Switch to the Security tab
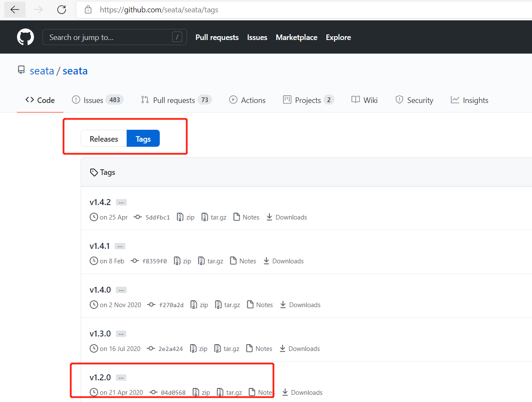This screenshot has height=402, width=532. 414,100
